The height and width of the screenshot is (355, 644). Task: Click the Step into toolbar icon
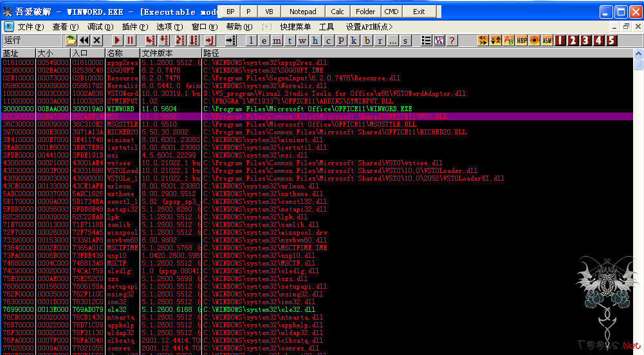point(151,41)
